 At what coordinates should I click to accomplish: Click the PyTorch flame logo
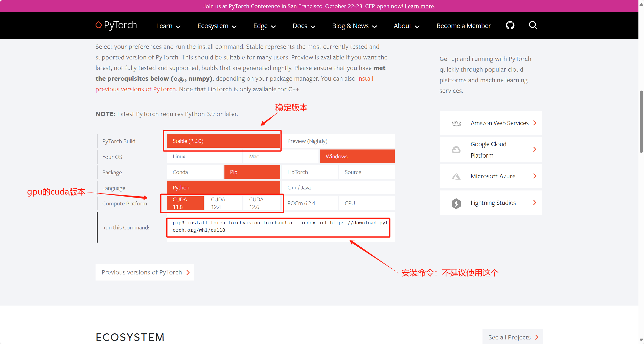98,25
